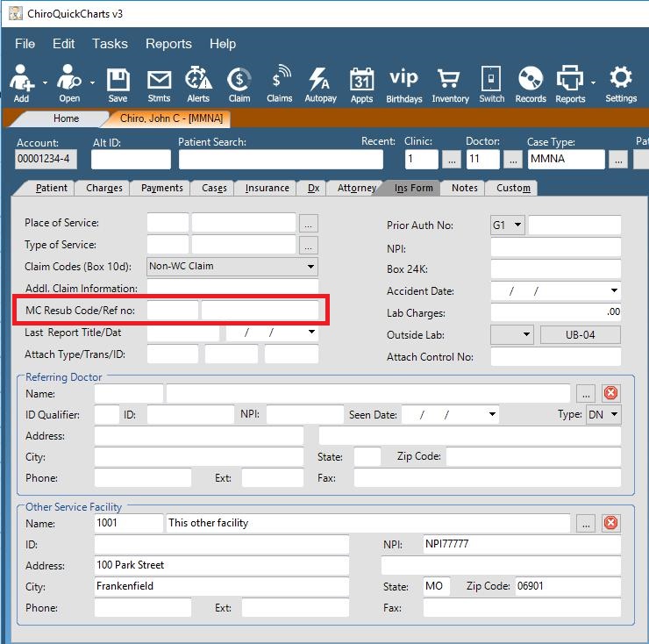Click the Place of Service browse button
Screen dimensions: 649x644
coord(308,223)
